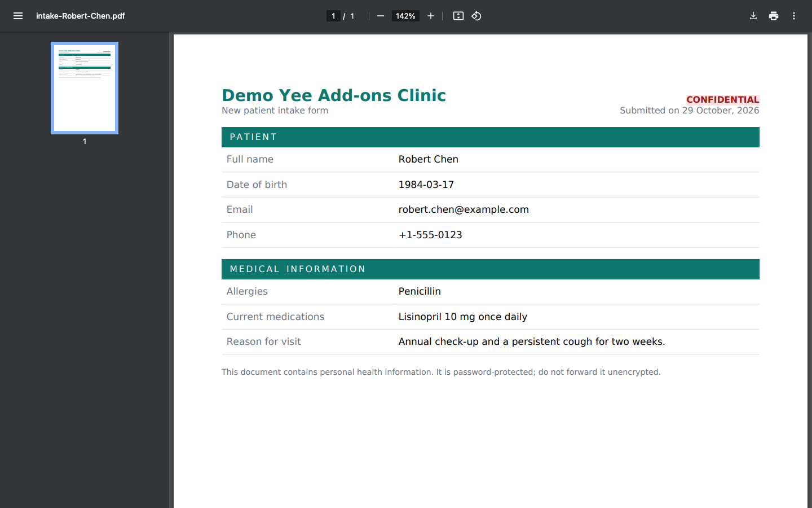This screenshot has width=812, height=508.
Task: Download the PDF file
Action: (753, 16)
